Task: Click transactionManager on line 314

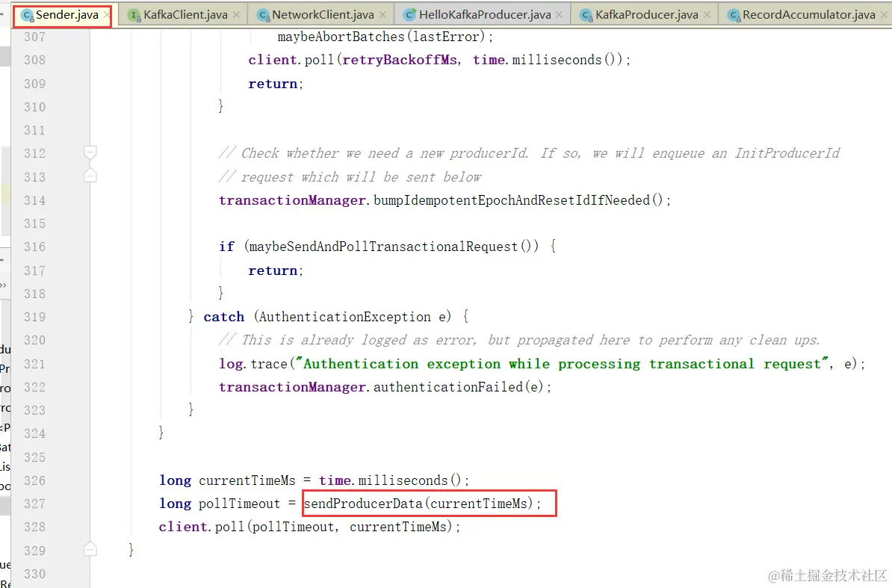Action: coord(292,200)
